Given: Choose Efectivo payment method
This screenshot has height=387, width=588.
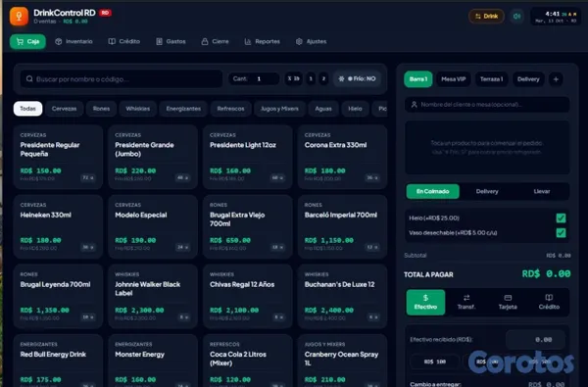Looking at the screenshot, I should click(x=425, y=302).
